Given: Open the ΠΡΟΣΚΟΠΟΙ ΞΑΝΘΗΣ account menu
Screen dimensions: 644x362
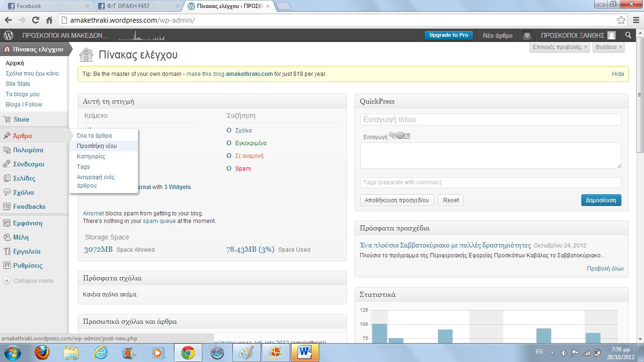Looking at the screenshot, I should pyautogui.click(x=578, y=35).
